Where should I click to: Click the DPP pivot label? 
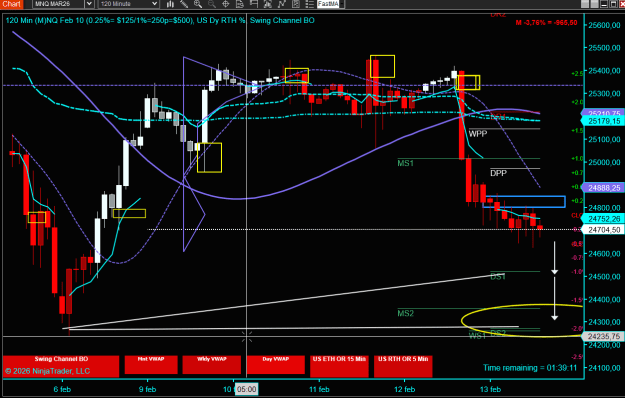(x=498, y=173)
